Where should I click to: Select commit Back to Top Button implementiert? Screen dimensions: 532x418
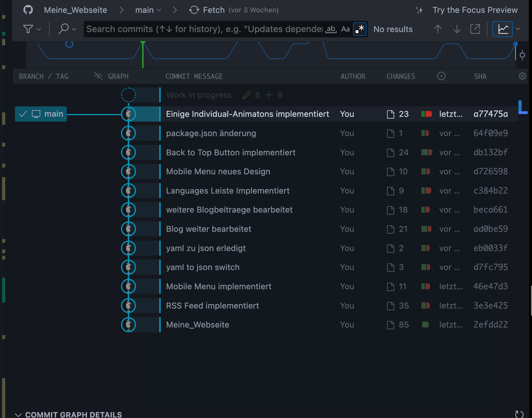click(266, 152)
